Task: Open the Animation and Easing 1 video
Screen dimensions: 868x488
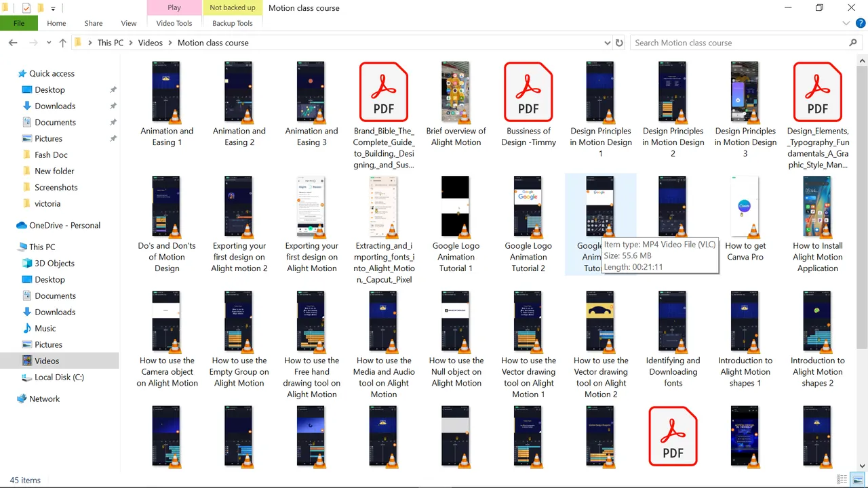Action: [x=167, y=104]
